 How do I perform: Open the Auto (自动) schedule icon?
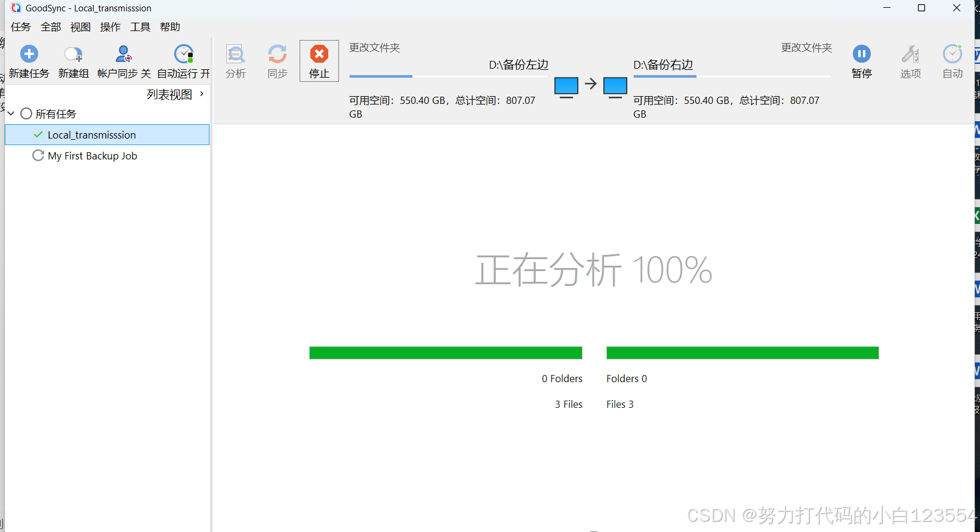(953, 54)
